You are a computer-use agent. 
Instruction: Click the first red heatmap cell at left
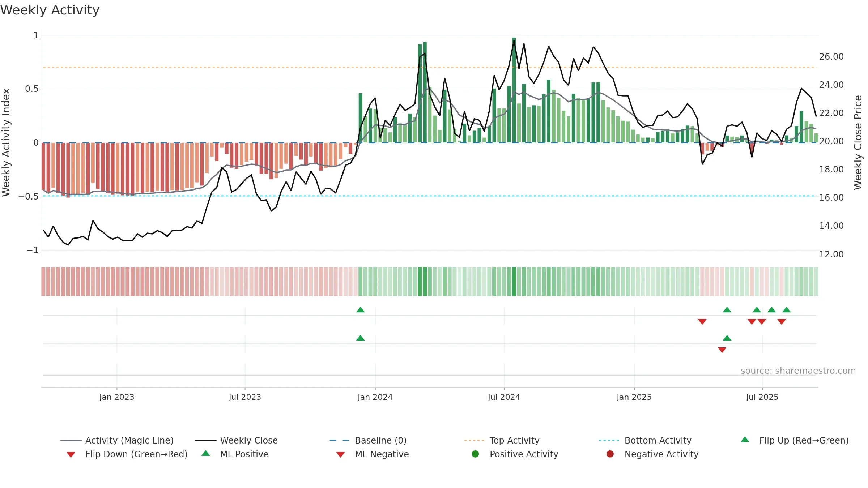(x=43, y=282)
